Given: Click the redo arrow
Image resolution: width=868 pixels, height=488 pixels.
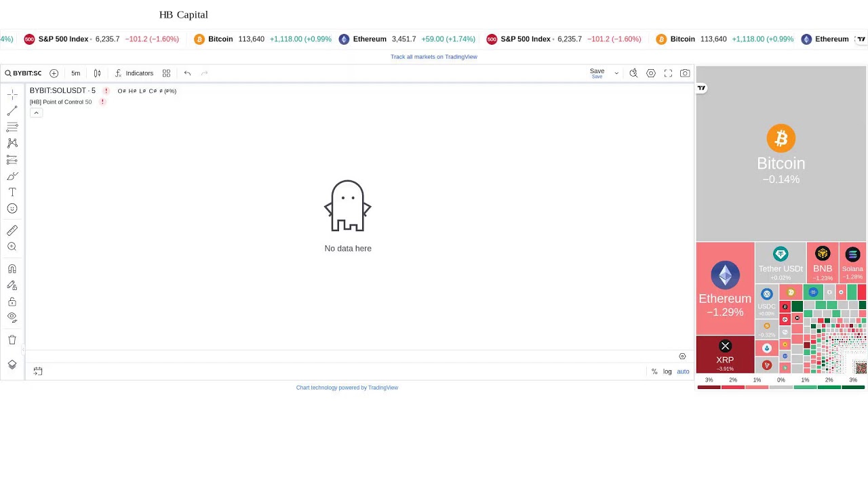Looking at the screenshot, I should pyautogui.click(x=204, y=73).
